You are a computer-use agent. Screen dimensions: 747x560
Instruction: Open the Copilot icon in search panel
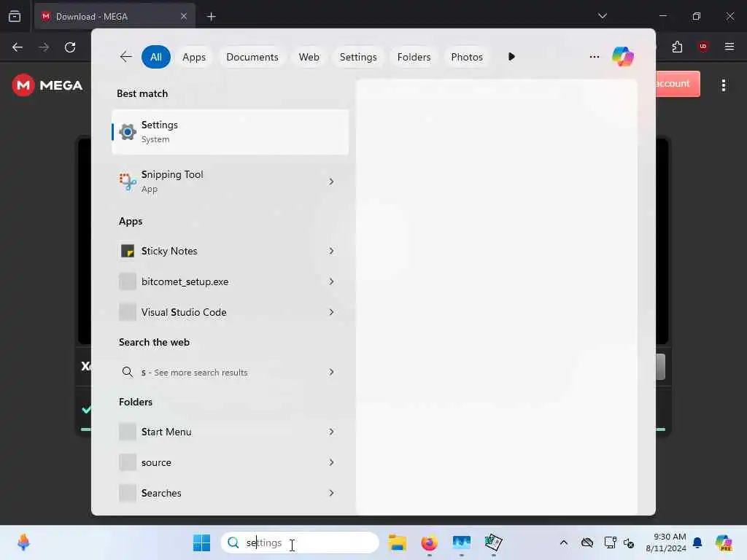click(623, 57)
